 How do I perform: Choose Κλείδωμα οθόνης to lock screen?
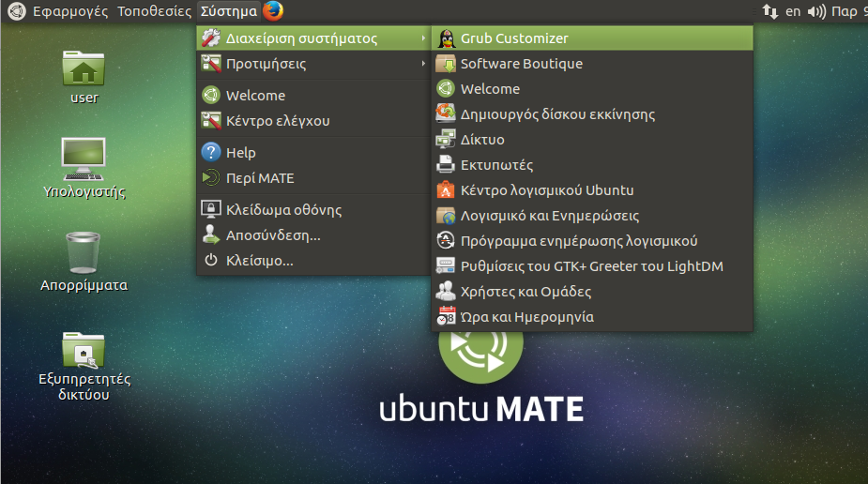283,210
